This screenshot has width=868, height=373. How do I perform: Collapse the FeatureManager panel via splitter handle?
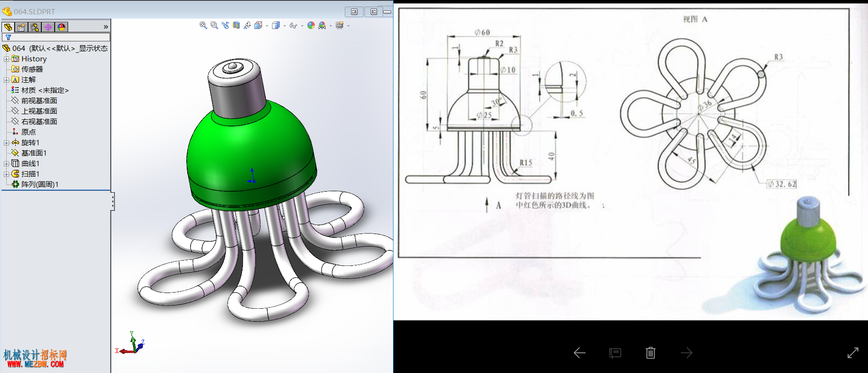112,202
